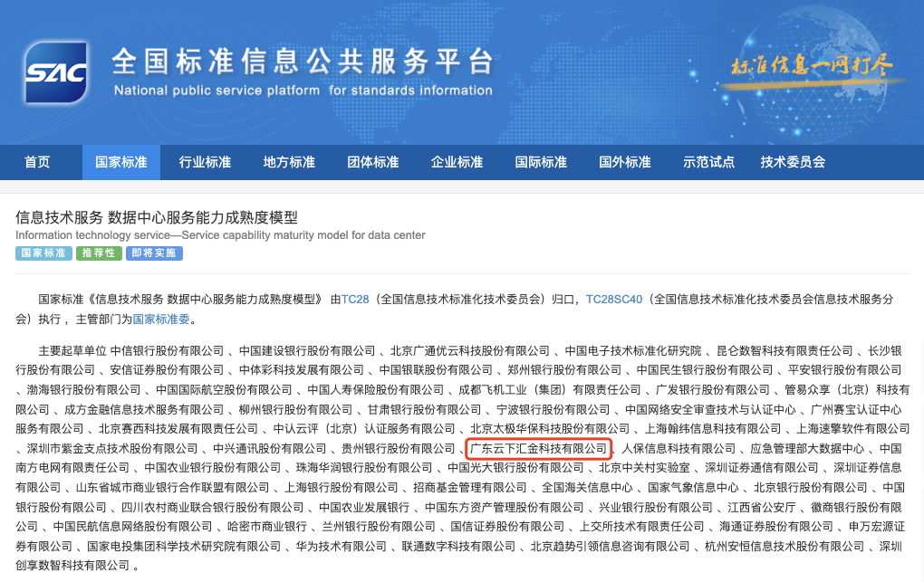Open the 地方标准 tab
Viewport: 924px width, 582px height.
click(289, 162)
